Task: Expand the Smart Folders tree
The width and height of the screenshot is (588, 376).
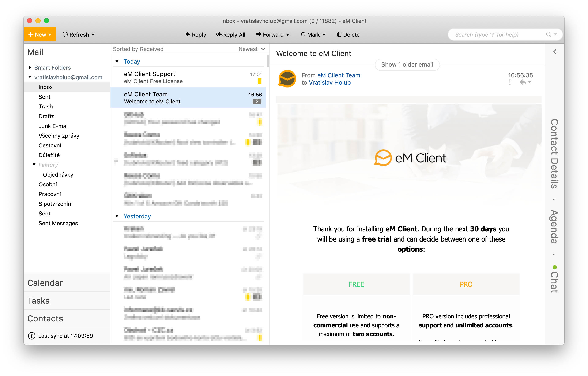Action: (x=30, y=67)
